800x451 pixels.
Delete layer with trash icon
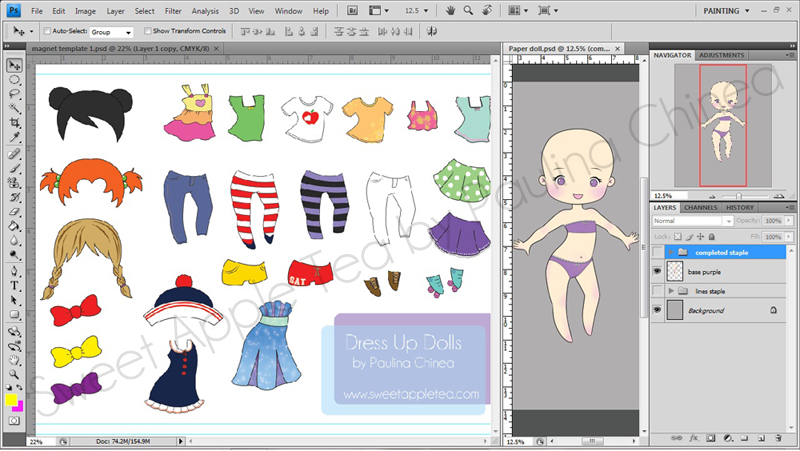click(x=778, y=438)
